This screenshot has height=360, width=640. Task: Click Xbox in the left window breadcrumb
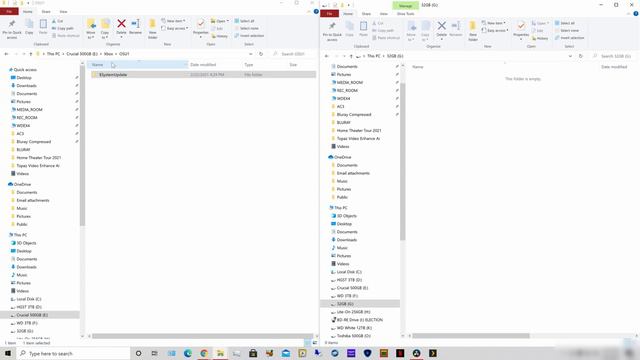coord(108,54)
